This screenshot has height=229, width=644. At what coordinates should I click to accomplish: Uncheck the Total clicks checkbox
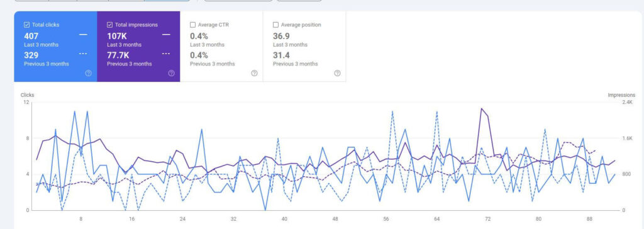click(26, 25)
